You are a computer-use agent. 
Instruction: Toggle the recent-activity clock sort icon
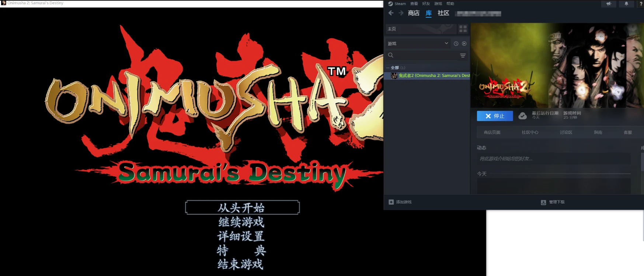point(456,43)
